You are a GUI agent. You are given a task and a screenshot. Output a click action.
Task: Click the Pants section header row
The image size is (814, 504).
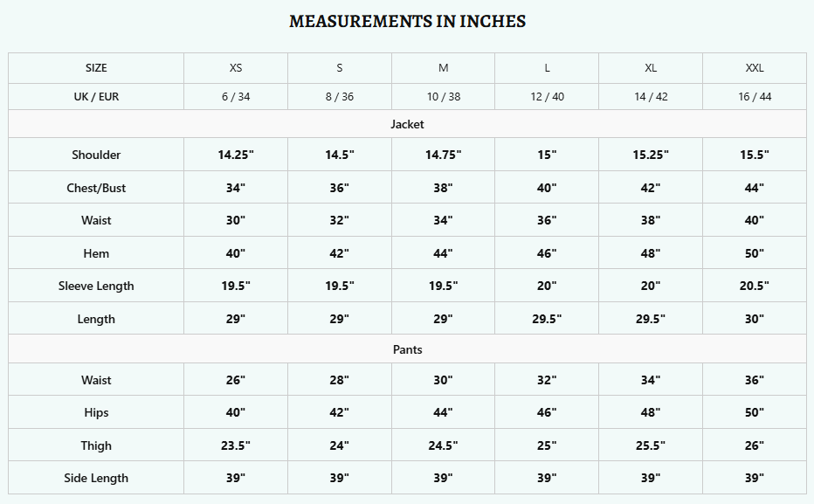(407, 349)
